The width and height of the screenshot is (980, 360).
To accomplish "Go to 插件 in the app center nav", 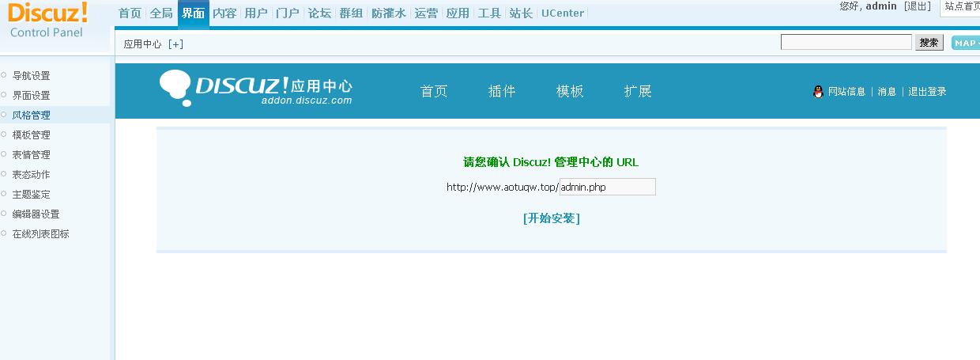I will [502, 92].
